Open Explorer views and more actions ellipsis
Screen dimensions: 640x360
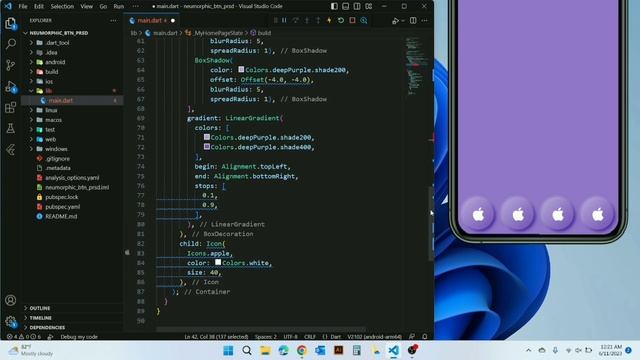113,20
